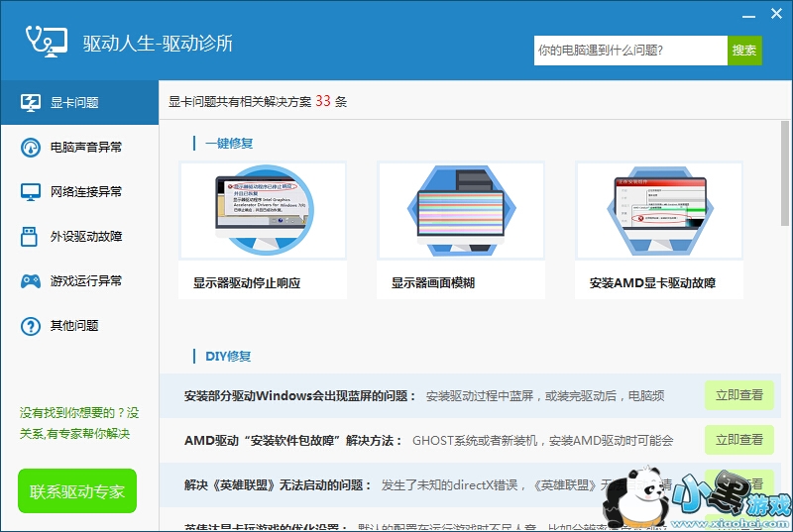Select the 电脑声音异常 sound icon
The height and width of the screenshot is (532, 793).
[31, 148]
